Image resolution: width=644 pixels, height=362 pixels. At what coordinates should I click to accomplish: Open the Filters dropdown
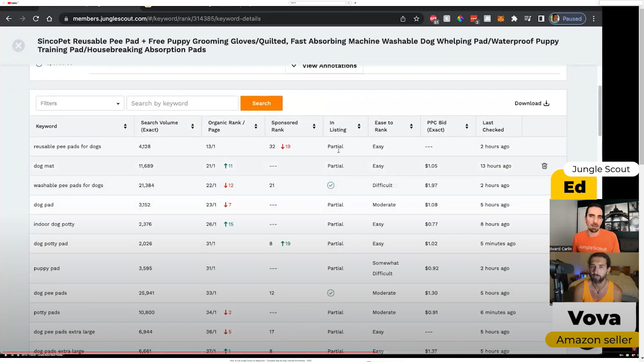tap(80, 103)
